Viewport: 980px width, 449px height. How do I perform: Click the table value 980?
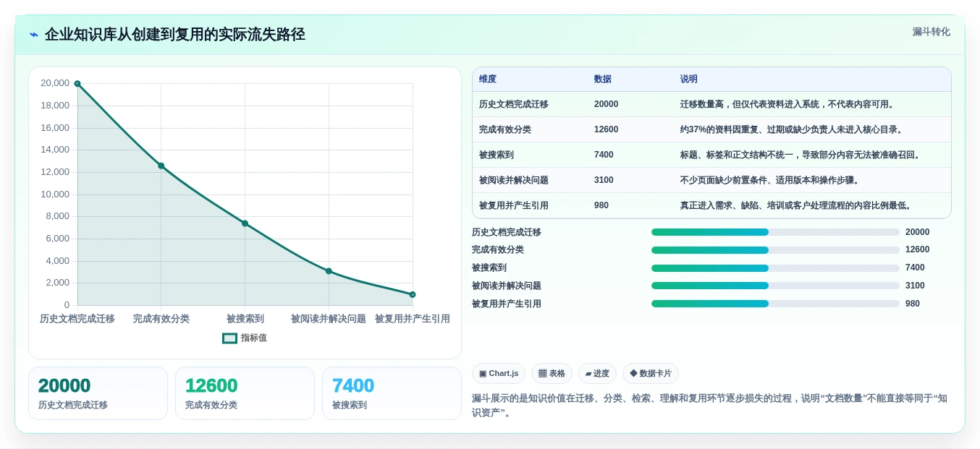pos(601,205)
